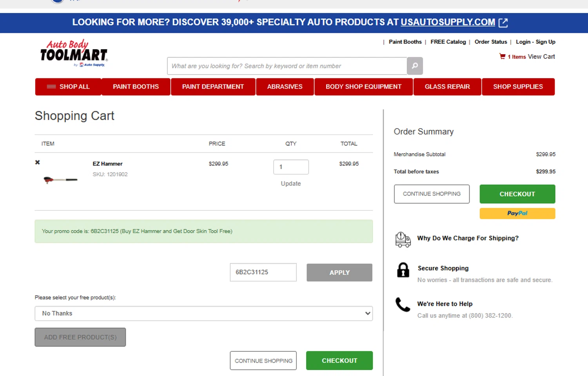Click the FREE Catalog link
Viewport: 588px width, 376px height.
(448, 42)
